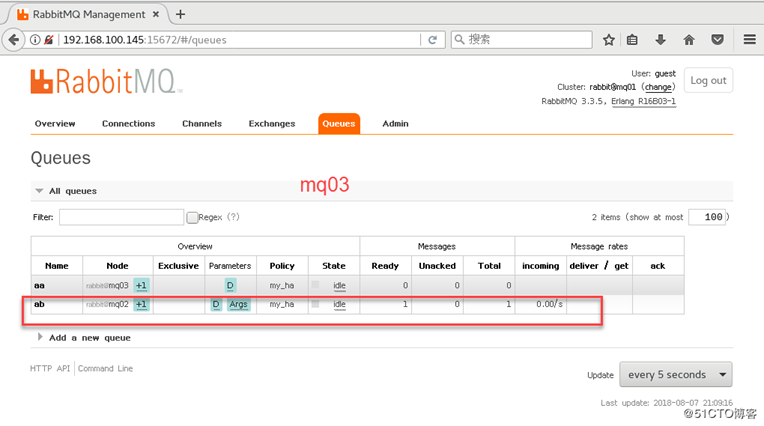
Task: Open the update interval dropdown
Action: coord(675,374)
